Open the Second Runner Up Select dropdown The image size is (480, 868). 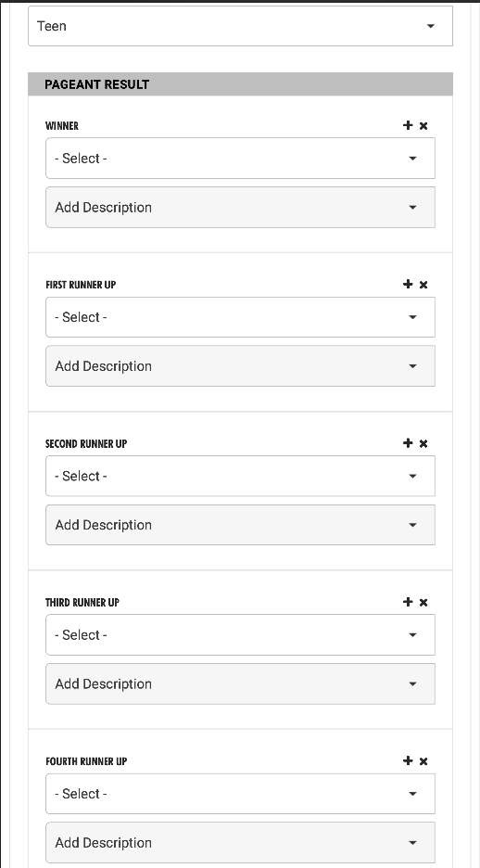(x=241, y=476)
